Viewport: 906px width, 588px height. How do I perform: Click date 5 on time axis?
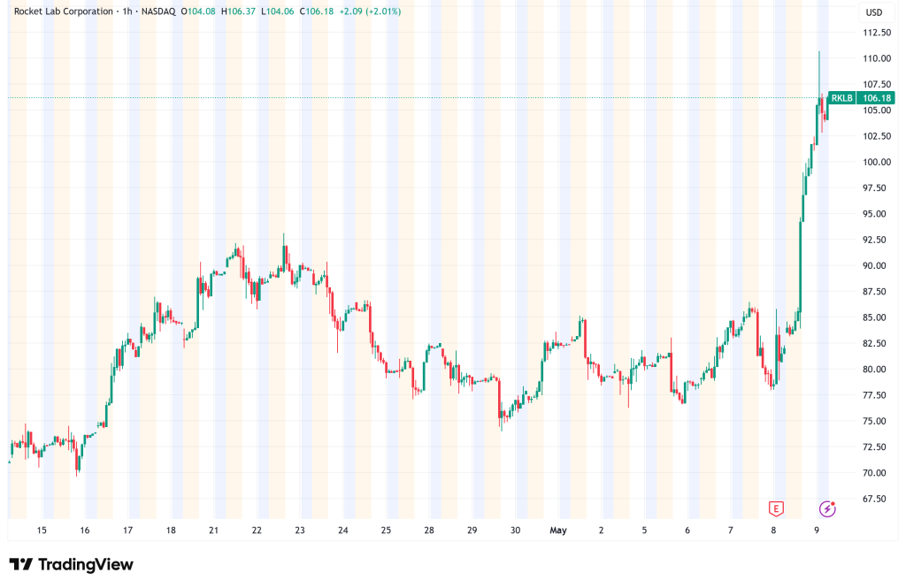pos(644,531)
